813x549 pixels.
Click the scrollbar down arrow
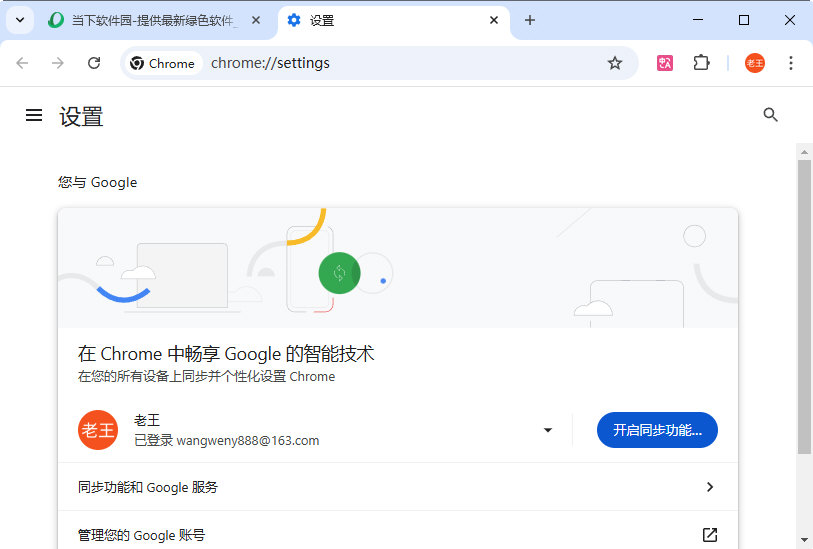pos(804,540)
